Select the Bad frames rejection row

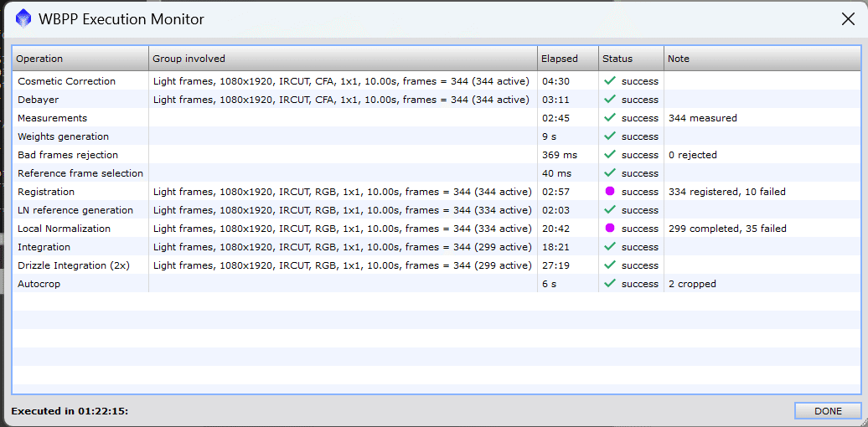[x=437, y=155]
